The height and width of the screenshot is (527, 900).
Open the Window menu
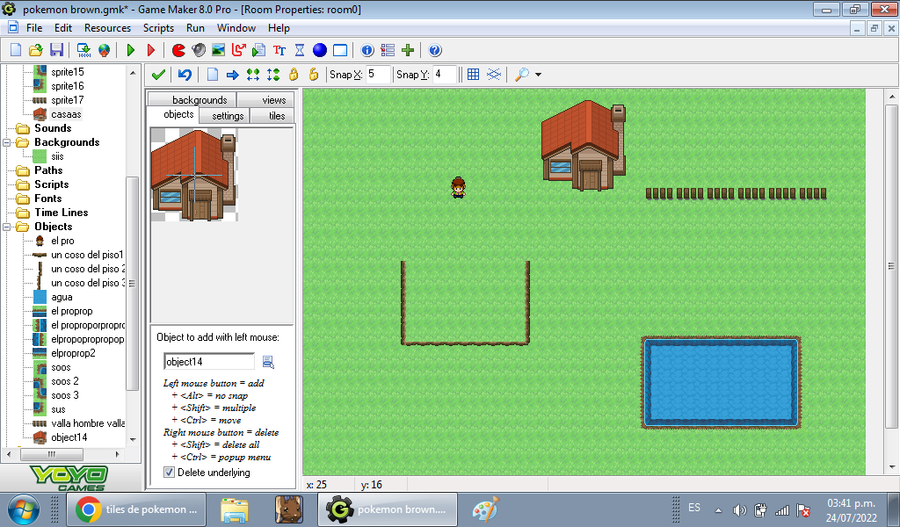coord(236,28)
